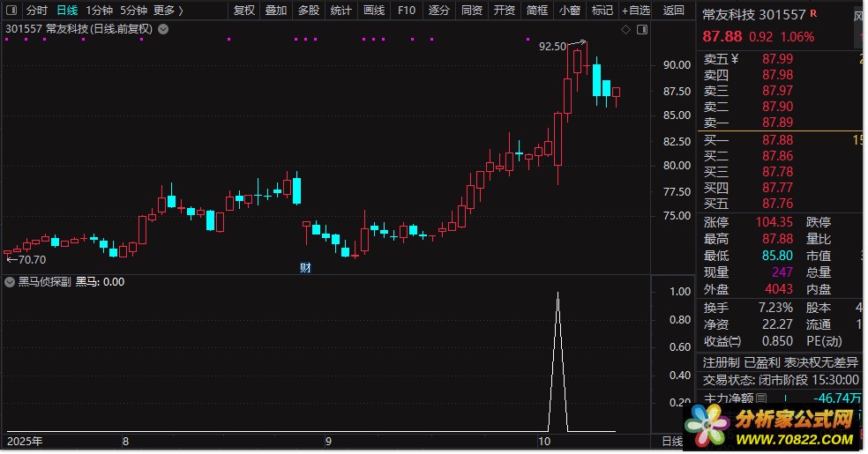
Task: Click the 常友科技 301557 stock title
Action: [x=753, y=14]
